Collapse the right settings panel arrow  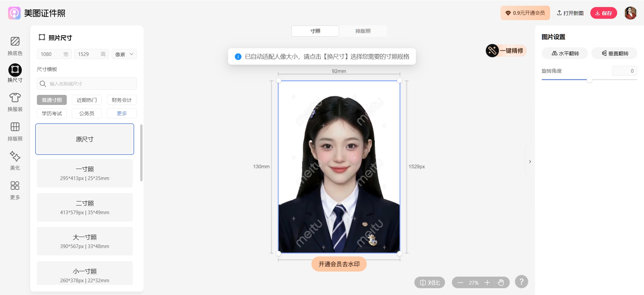530,162
